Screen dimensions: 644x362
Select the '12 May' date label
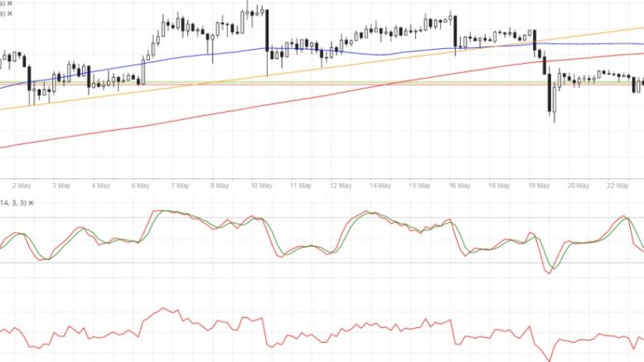(x=341, y=186)
